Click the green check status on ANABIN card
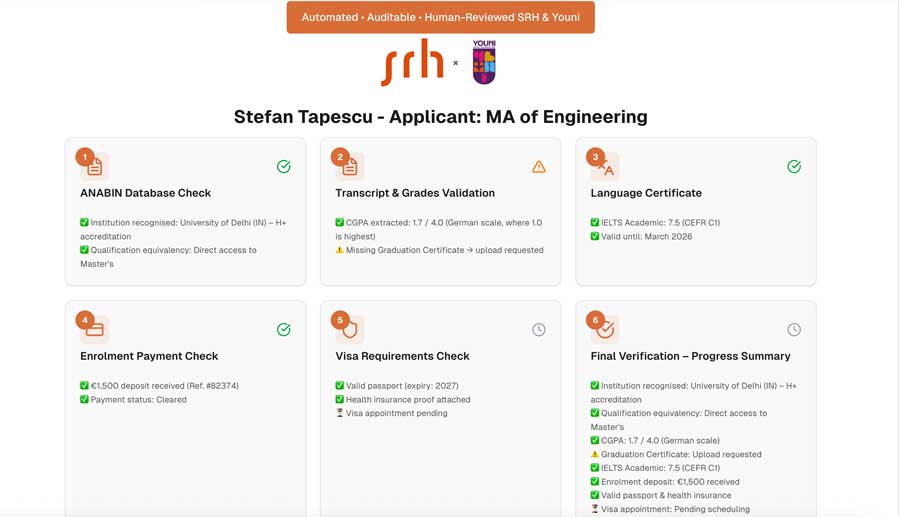 (x=284, y=167)
